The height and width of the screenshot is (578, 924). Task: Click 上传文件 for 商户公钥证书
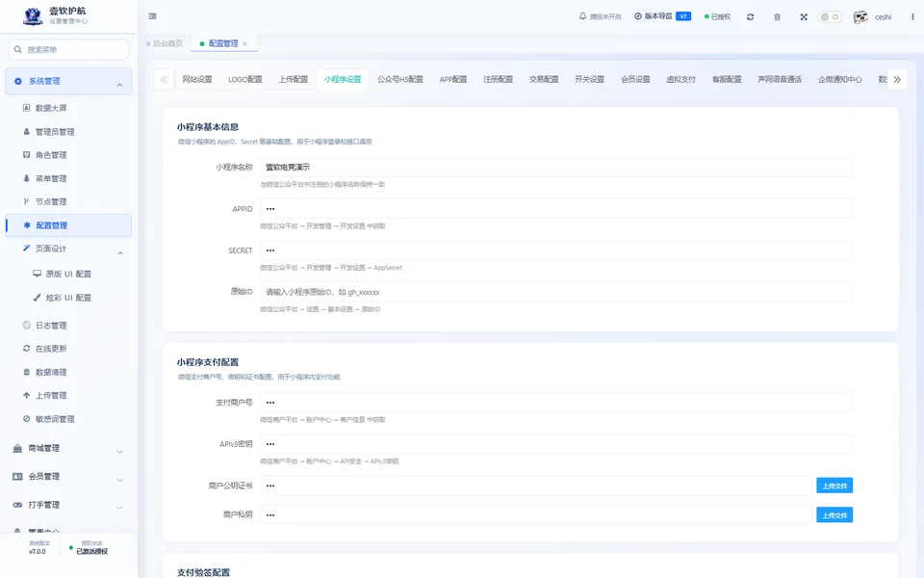click(834, 486)
